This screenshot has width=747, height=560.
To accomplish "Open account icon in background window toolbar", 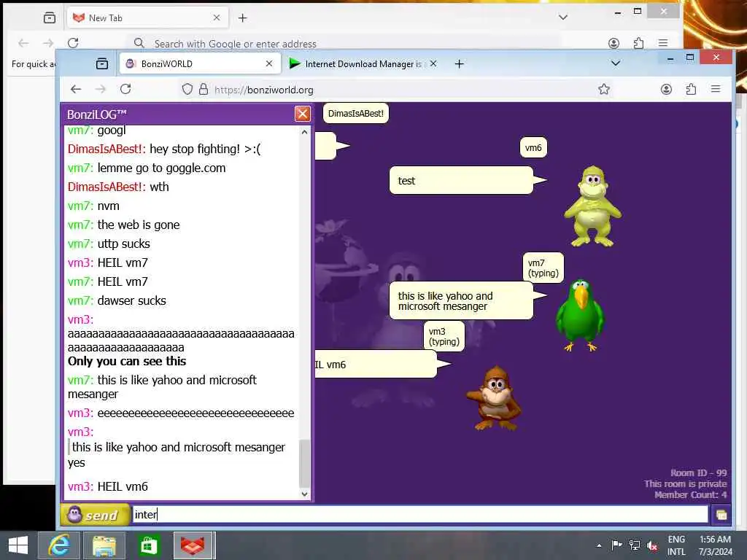I will [x=614, y=43].
